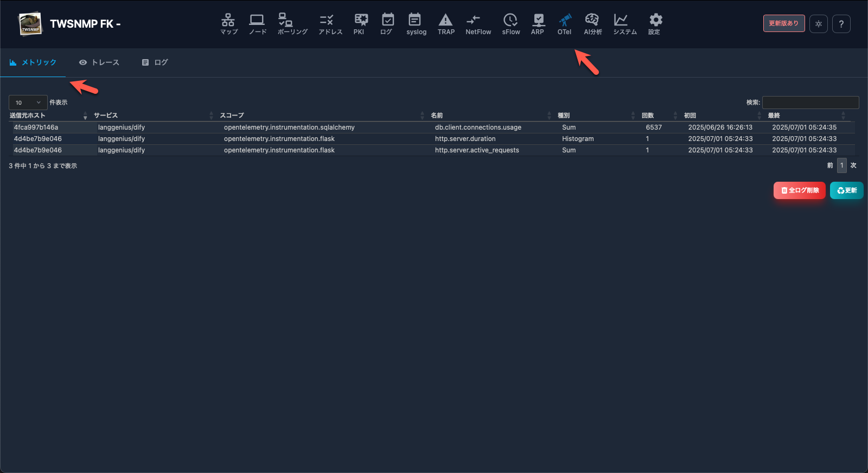Click the 全ログ削除 delete button
Screen dimensions: 868x473
point(800,190)
